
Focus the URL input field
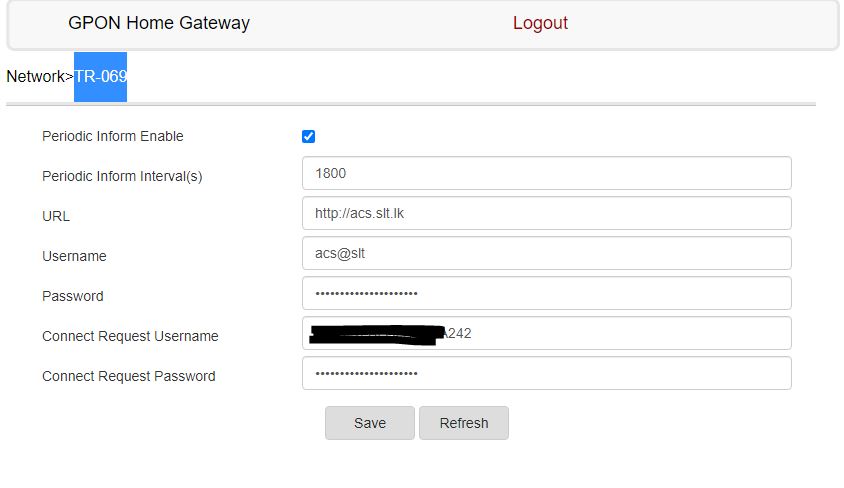coord(546,213)
